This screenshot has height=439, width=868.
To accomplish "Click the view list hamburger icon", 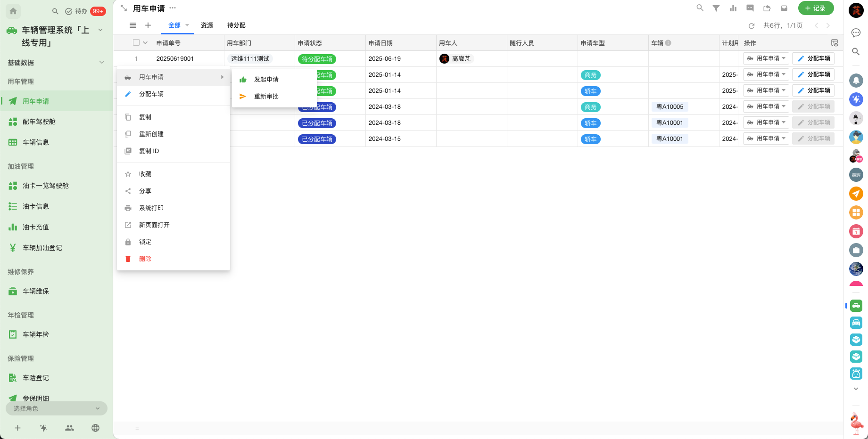I will pos(133,25).
